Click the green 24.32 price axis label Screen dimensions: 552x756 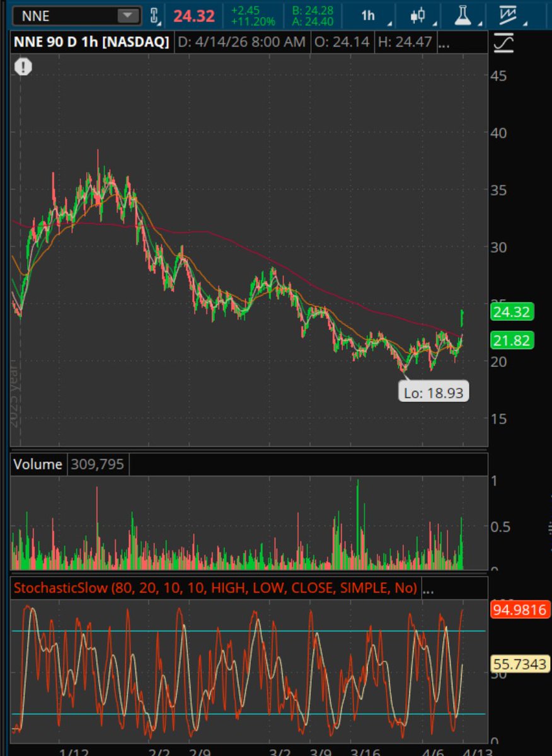512,312
